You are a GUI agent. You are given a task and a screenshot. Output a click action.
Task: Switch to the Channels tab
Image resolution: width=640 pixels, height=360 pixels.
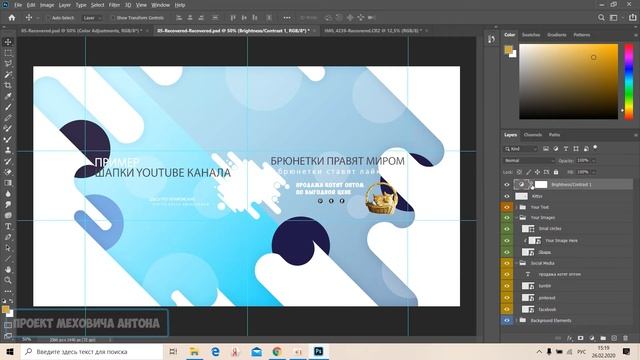coord(533,135)
